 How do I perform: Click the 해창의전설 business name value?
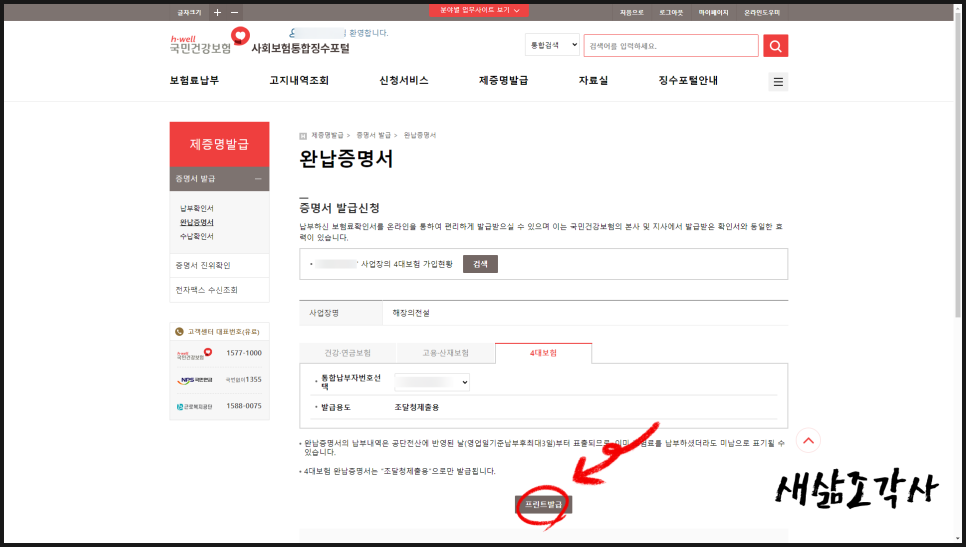[411, 313]
